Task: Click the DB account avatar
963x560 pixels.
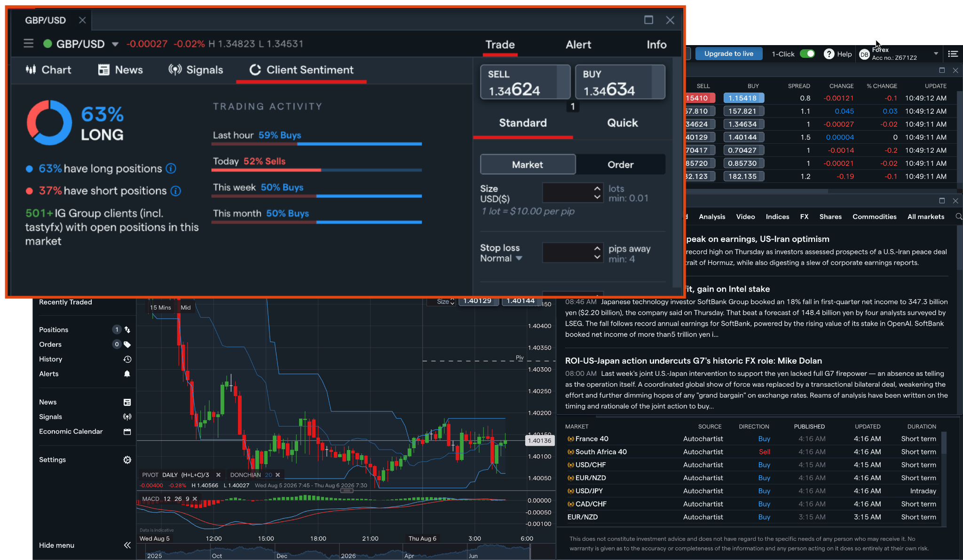Action: pyautogui.click(x=864, y=54)
